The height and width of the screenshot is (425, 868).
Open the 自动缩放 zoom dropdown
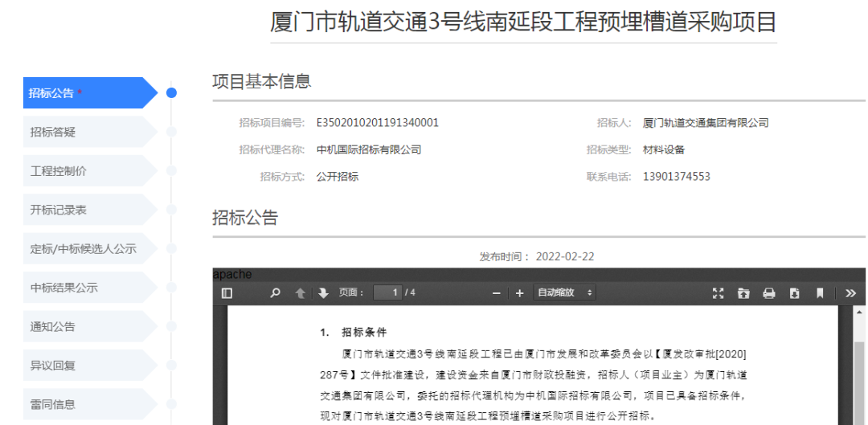[565, 293]
